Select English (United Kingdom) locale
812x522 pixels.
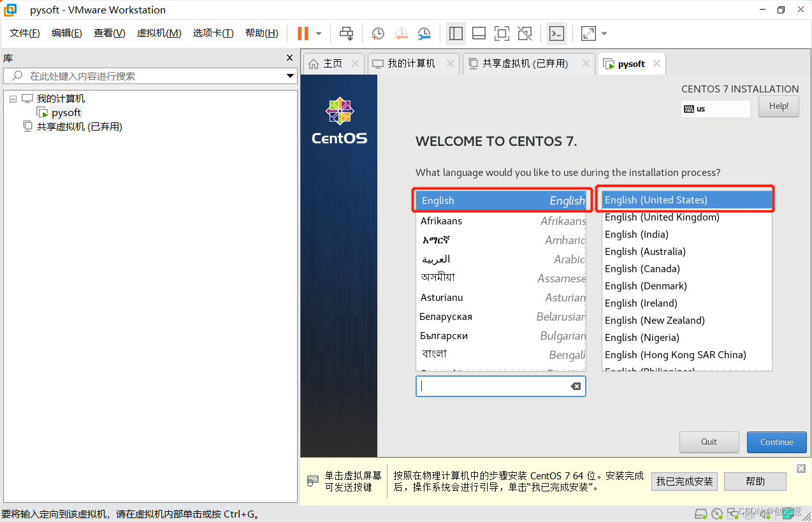coord(687,217)
